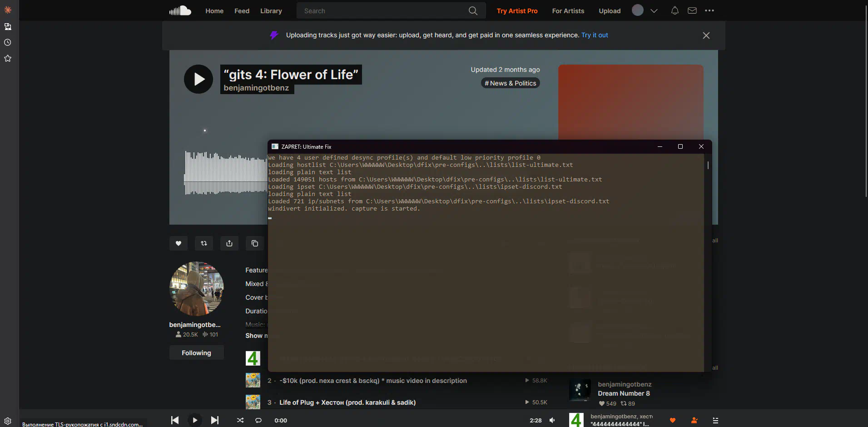Follow the 'Try it out' link
Image resolution: width=868 pixels, height=427 pixels.
tap(595, 35)
